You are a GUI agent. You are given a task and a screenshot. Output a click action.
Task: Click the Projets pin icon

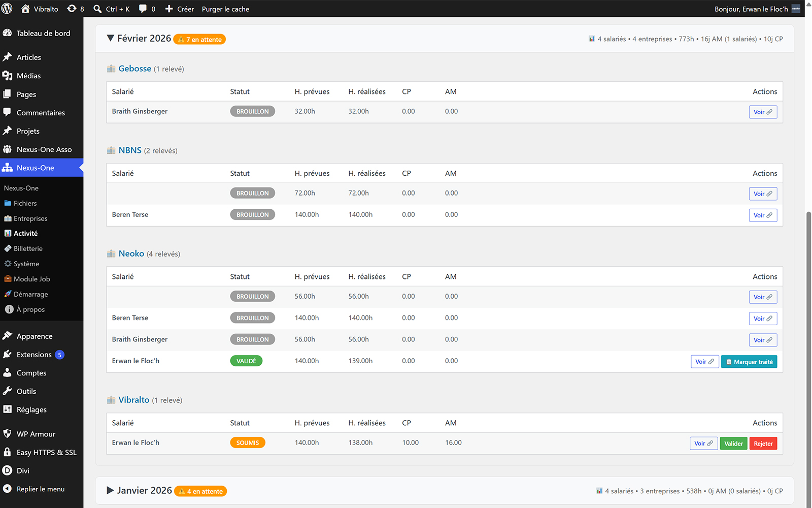[x=7, y=131]
